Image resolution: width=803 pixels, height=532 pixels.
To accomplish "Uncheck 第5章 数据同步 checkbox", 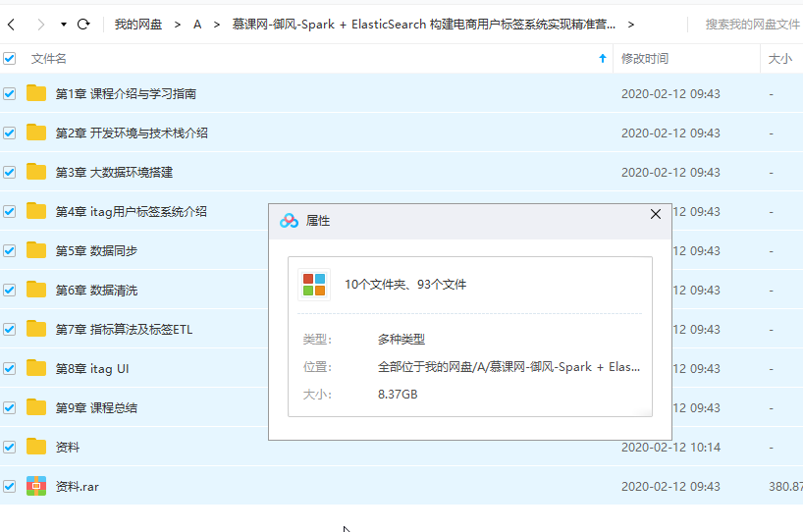I will (9, 251).
